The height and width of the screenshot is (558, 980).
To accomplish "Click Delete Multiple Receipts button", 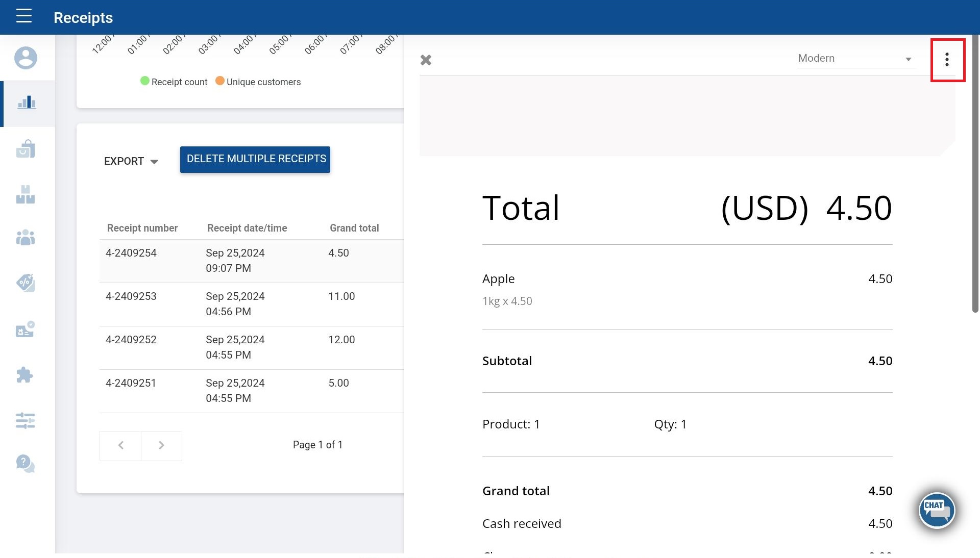I will [255, 159].
